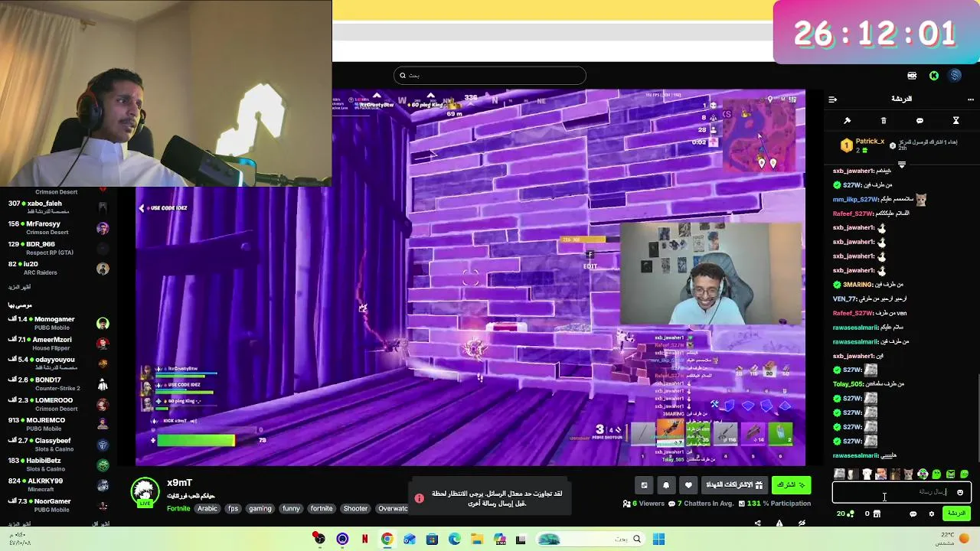Click the Fortnite category link
Viewport: 980px width, 551px height.
point(178,508)
